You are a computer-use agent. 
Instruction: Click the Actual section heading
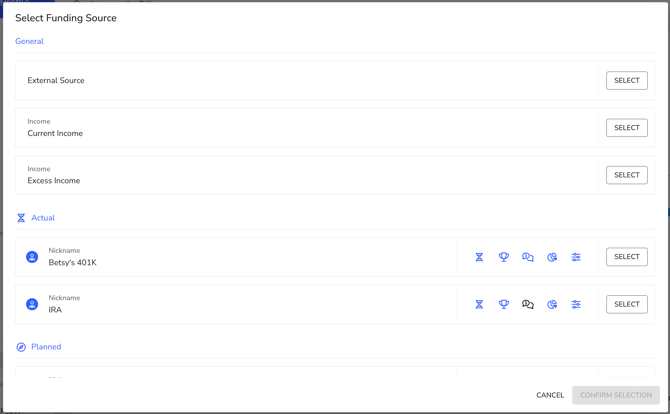tap(43, 218)
